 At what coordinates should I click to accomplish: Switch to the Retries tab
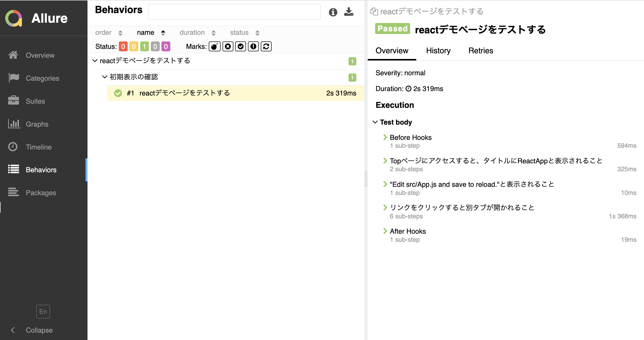[x=481, y=51]
